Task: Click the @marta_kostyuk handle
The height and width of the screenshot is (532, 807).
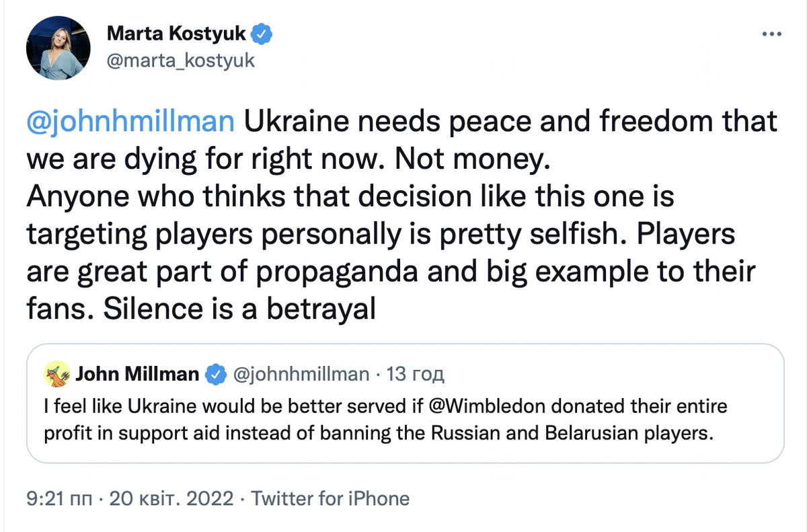Action: [x=181, y=61]
